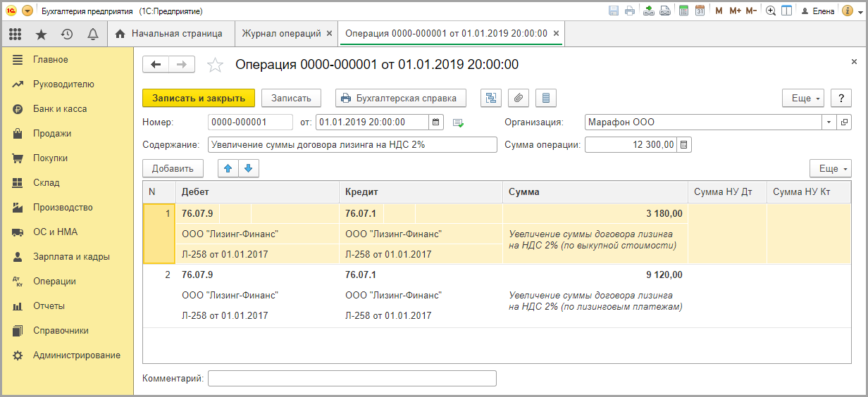The image size is (868, 397).
Task: Open the main menu dropdown near the 1C logo
Action: pyautogui.click(x=27, y=11)
